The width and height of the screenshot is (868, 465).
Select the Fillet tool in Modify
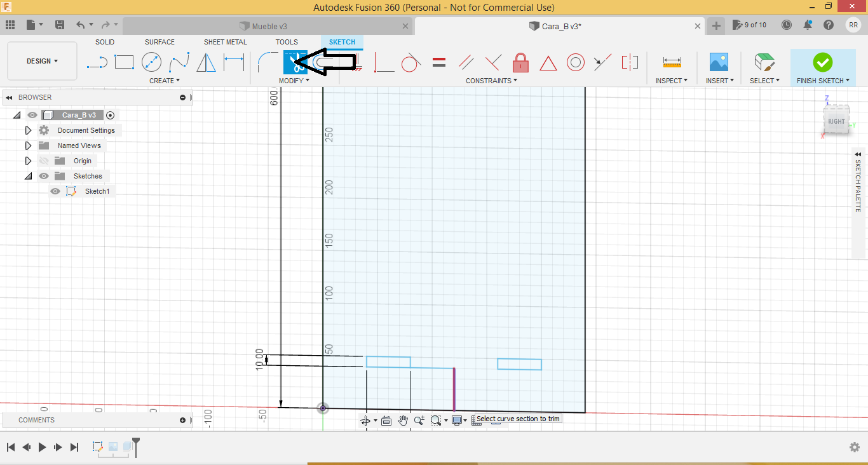point(267,62)
